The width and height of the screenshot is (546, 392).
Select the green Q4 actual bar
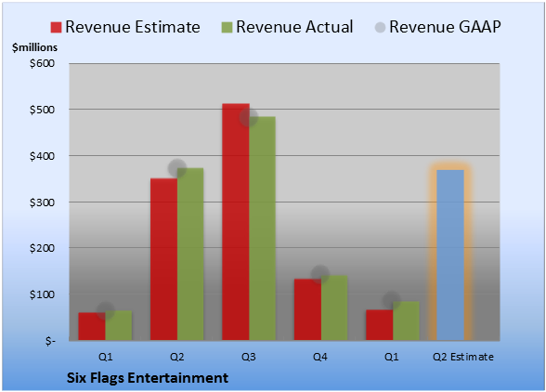point(334,307)
